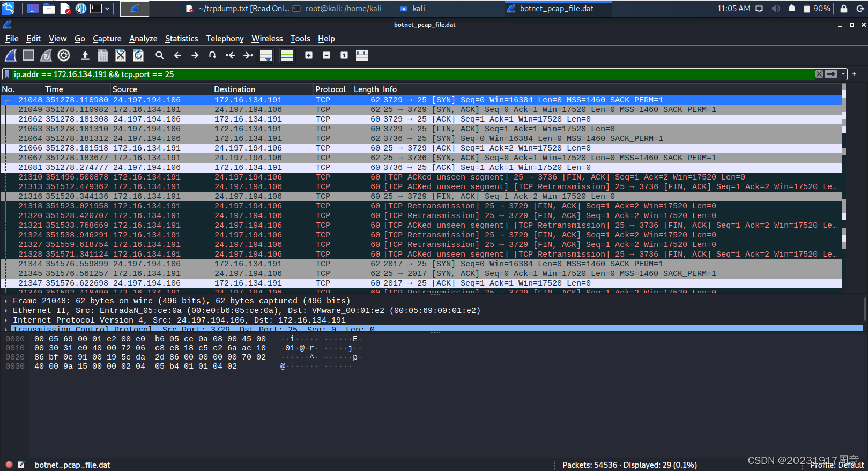Image resolution: width=868 pixels, height=471 pixels.
Task: Open the File menu
Action: pos(12,39)
